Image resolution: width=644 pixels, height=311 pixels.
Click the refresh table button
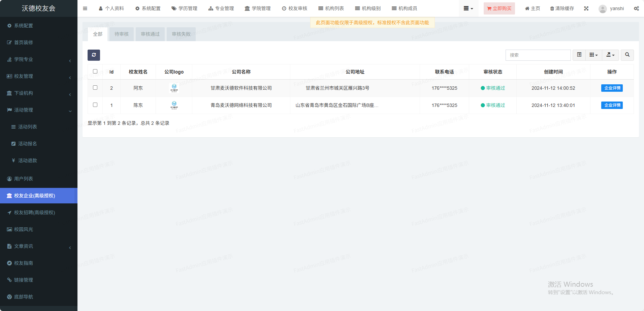tap(94, 55)
